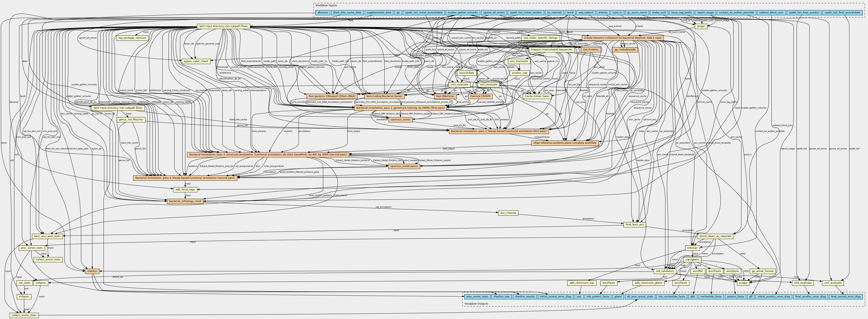Select the gp_makeblastdb node
This screenshot has height=319, width=868.
coord(625,50)
